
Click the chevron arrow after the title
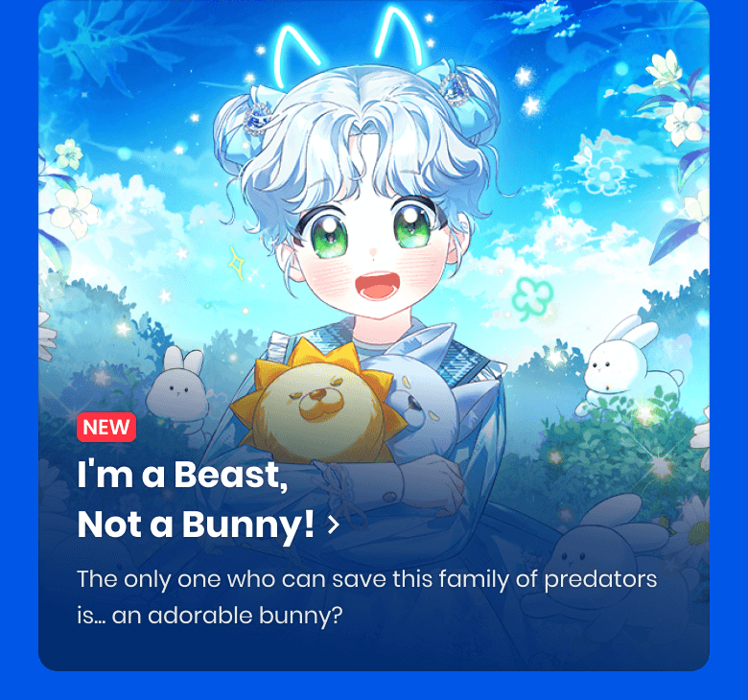tap(334, 525)
